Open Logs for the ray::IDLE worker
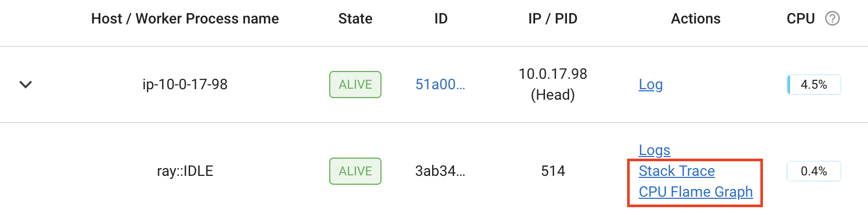 click(x=654, y=150)
